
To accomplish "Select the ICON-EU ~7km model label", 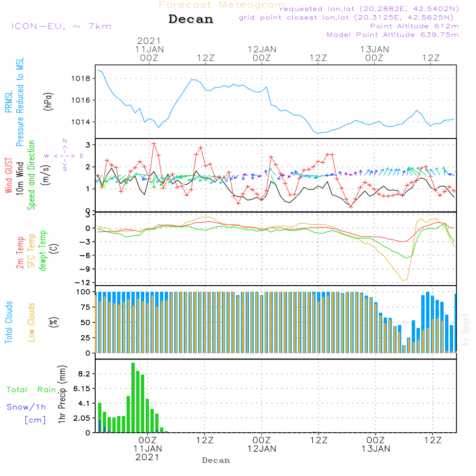I will pos(61,26).
